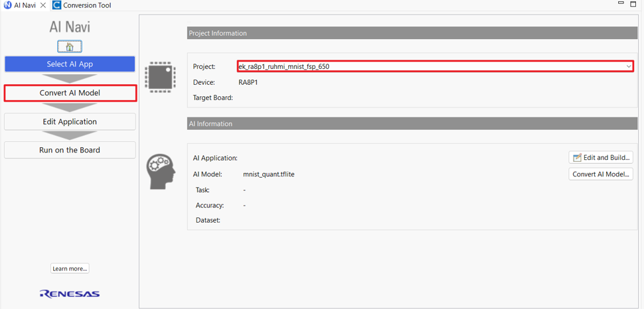Switch to the Conversion Tool tab
This screenshot has width=644, height=309.
tap(82, 6)
